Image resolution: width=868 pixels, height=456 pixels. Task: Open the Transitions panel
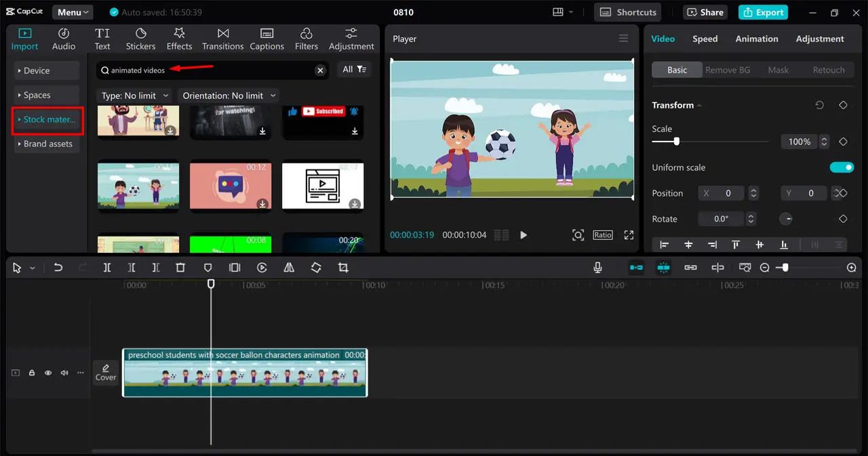point(222,37)
